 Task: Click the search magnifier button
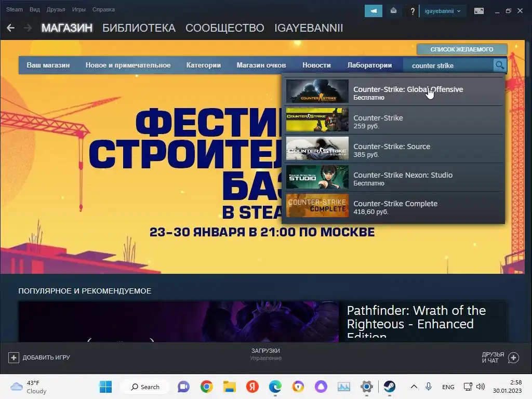[499, 65]
